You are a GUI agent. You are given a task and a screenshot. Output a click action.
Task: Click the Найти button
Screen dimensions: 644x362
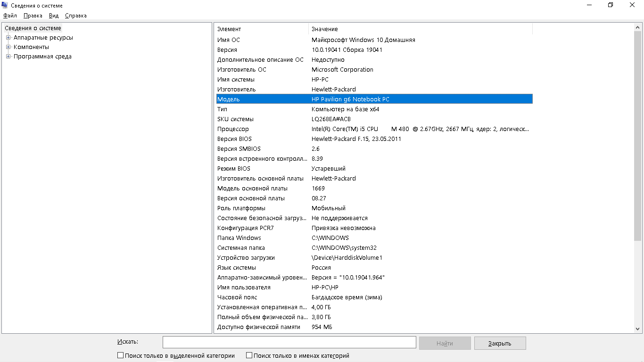tap(445, 343)
